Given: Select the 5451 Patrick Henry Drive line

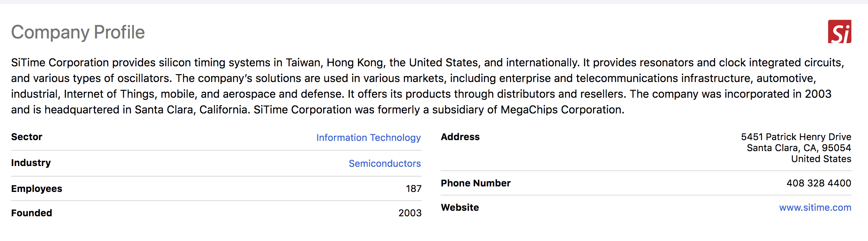Looking at the screenshot, I should pos(796,137).
